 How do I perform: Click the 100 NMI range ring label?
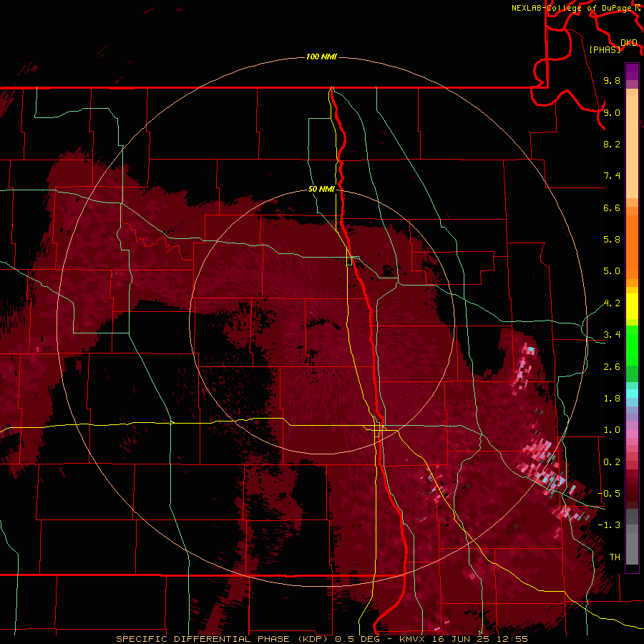coord(321,57)
